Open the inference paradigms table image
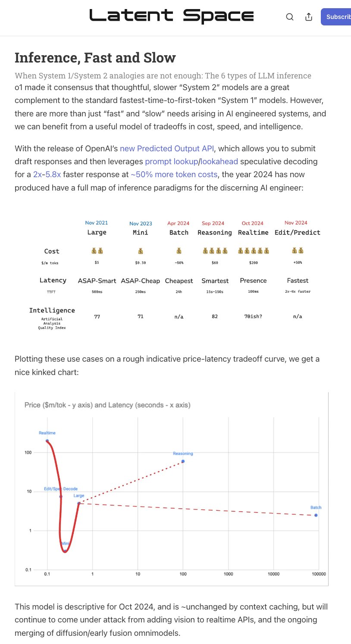 tap(175, 274)
